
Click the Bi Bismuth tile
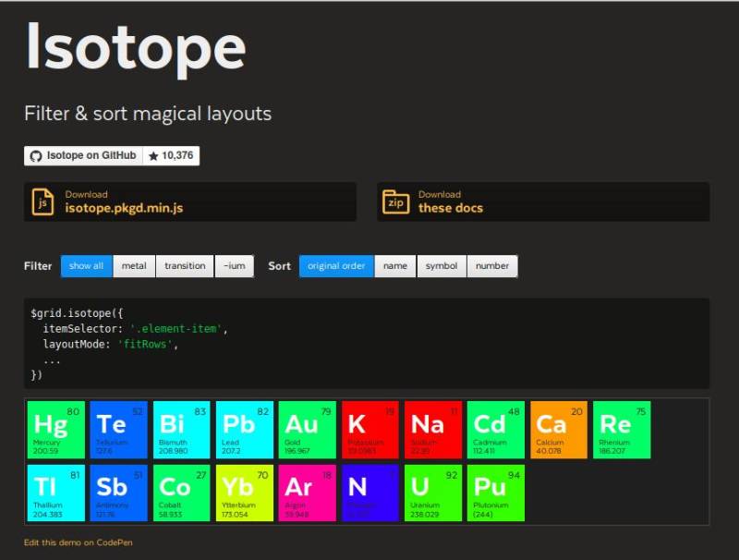tap(181, 430)
